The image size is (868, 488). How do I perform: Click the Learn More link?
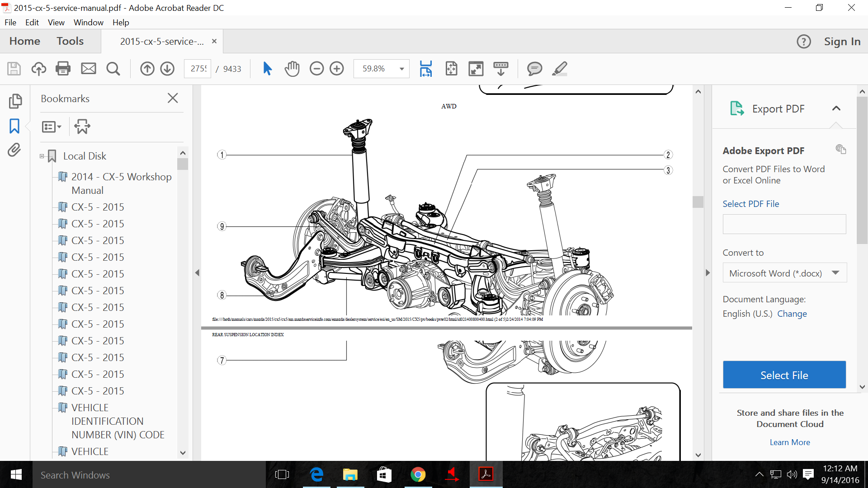(x=790, y=442)
